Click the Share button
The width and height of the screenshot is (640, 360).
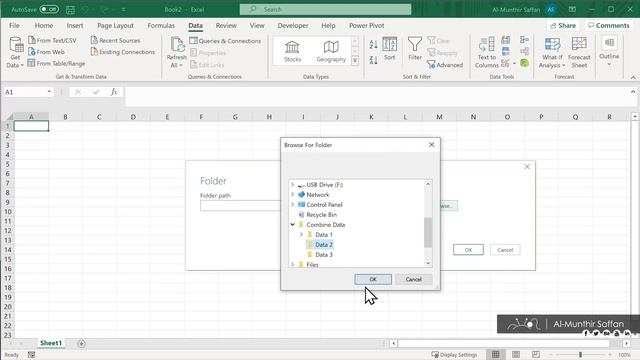tap(563, 25)
